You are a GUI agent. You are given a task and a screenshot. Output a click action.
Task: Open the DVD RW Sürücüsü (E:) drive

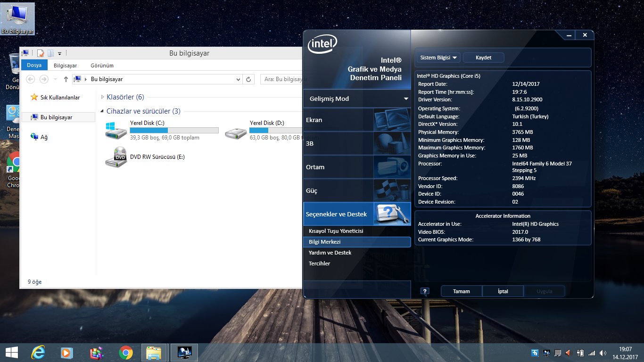[x=116, y=157]
